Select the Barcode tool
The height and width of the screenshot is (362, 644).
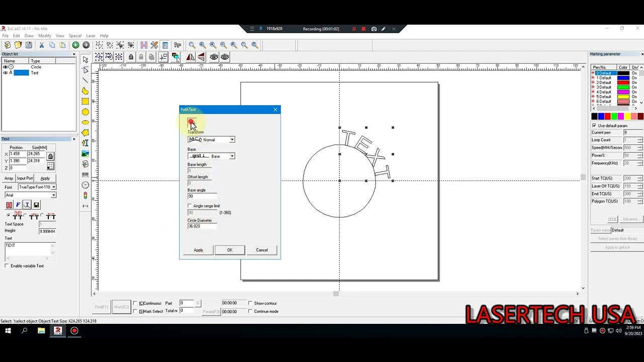pos(85,174)
